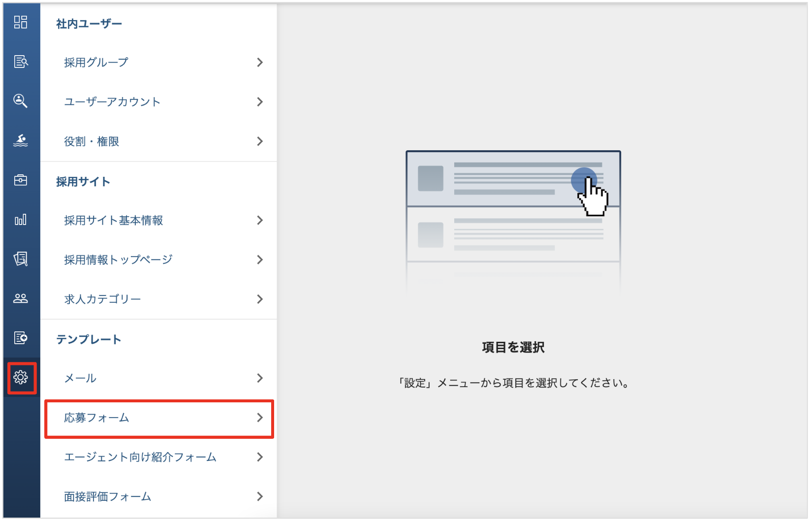Open the people group icon in sidebar
The image size is (812, 523).
coord(21,298)
